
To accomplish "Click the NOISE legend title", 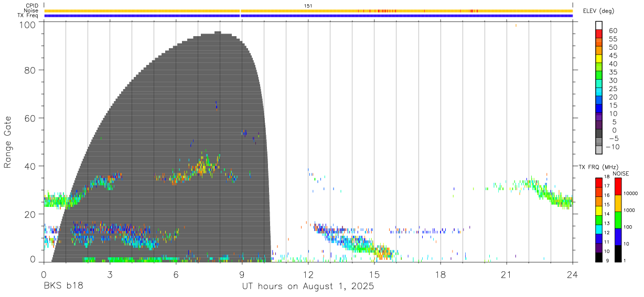I will (620, 173).
